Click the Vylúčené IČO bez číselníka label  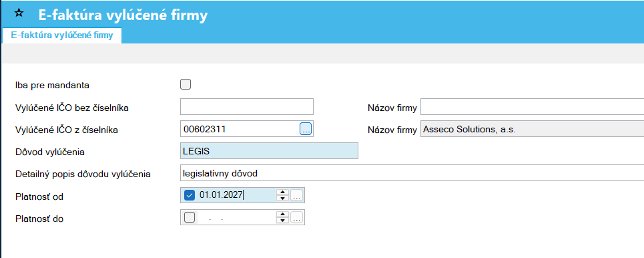tap(72, 108)
